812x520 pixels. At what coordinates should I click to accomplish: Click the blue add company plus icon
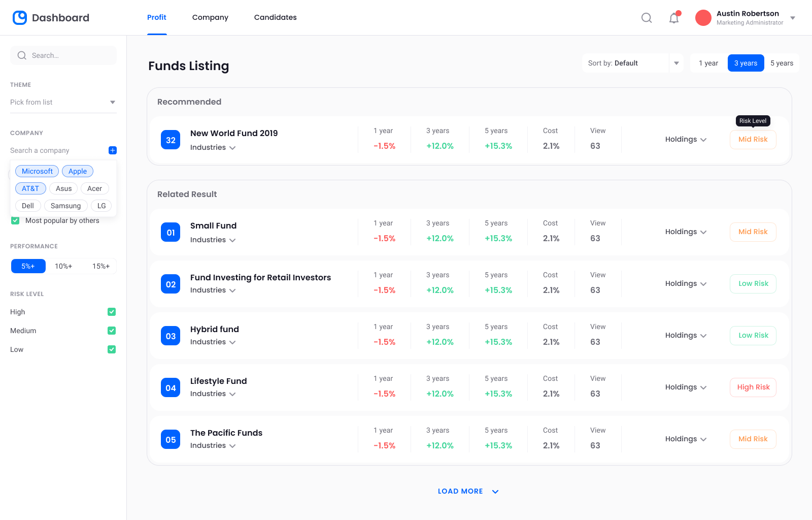click(x=113, y=150)
